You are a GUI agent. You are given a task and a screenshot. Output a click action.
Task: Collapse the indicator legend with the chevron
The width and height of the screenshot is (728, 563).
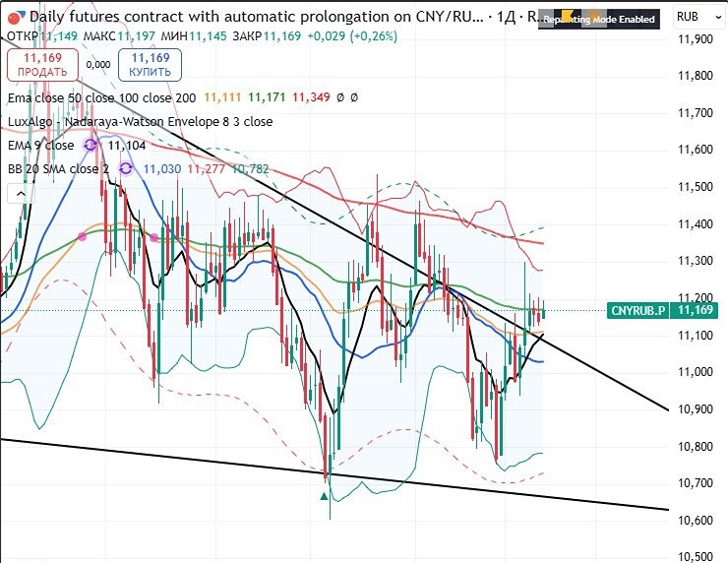click(x=21, y=194)
